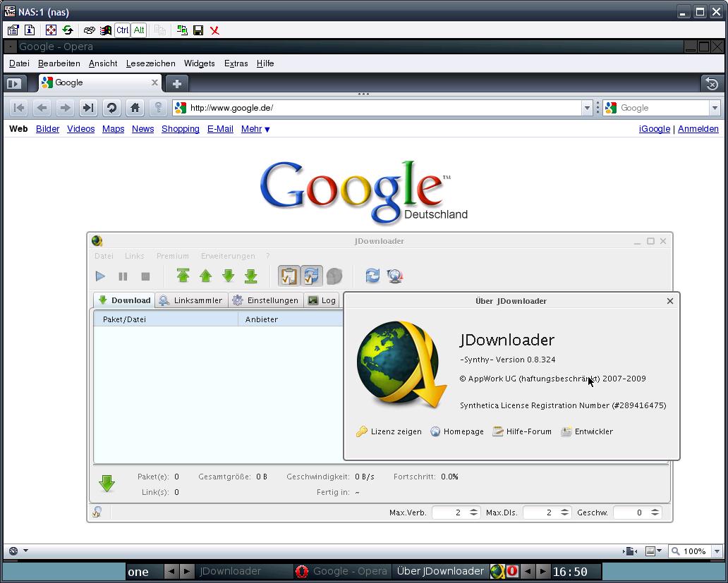This screenshot has width=728, height=583.
Task: Switch to Linksammler tab
Action: pyautogui.click(x=191, y=300)
